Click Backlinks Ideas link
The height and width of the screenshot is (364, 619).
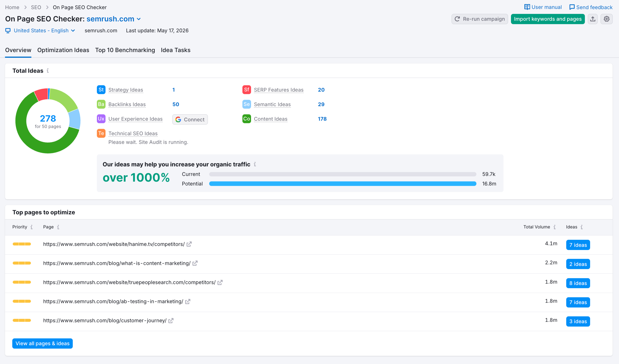coord(127,104)
